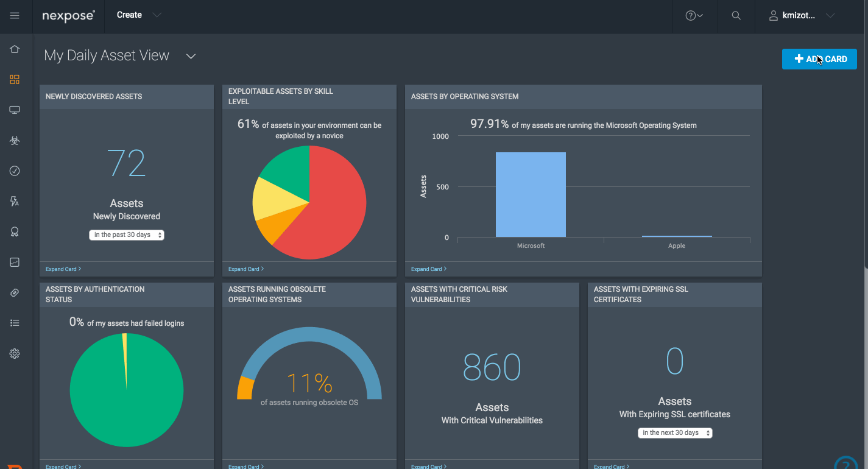Open the 'in the next 30 days' selector

tap(675, 433)
